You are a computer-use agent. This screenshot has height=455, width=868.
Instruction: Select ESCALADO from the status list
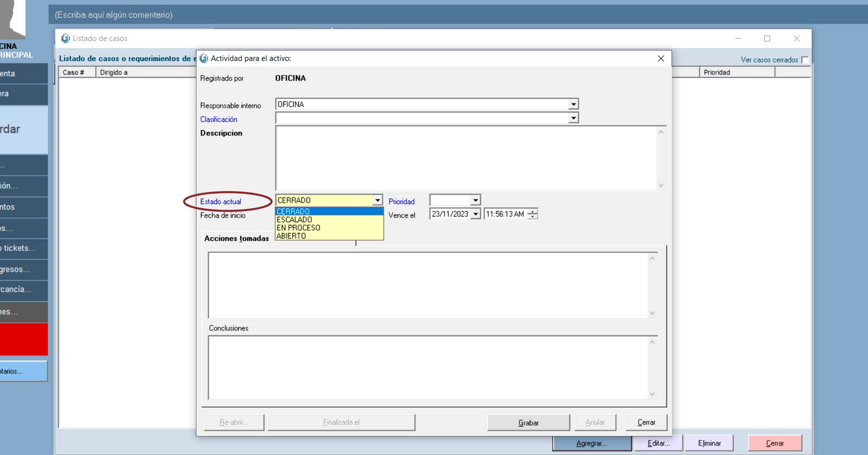click(x=294, y=220)
